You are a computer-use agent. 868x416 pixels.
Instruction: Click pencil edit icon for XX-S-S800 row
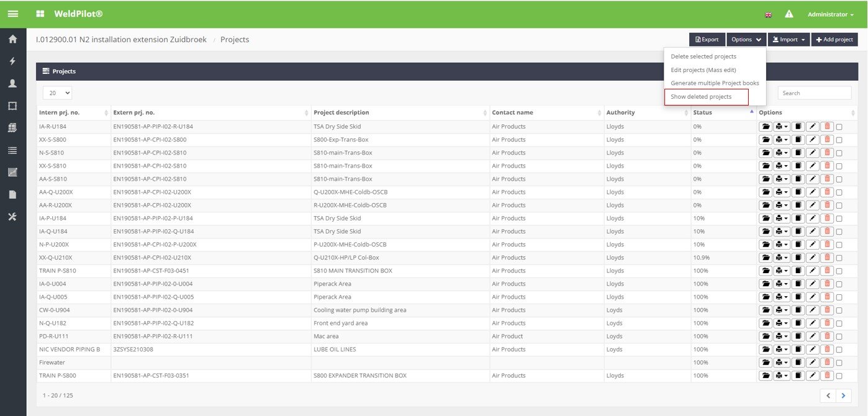pos(813,140)
